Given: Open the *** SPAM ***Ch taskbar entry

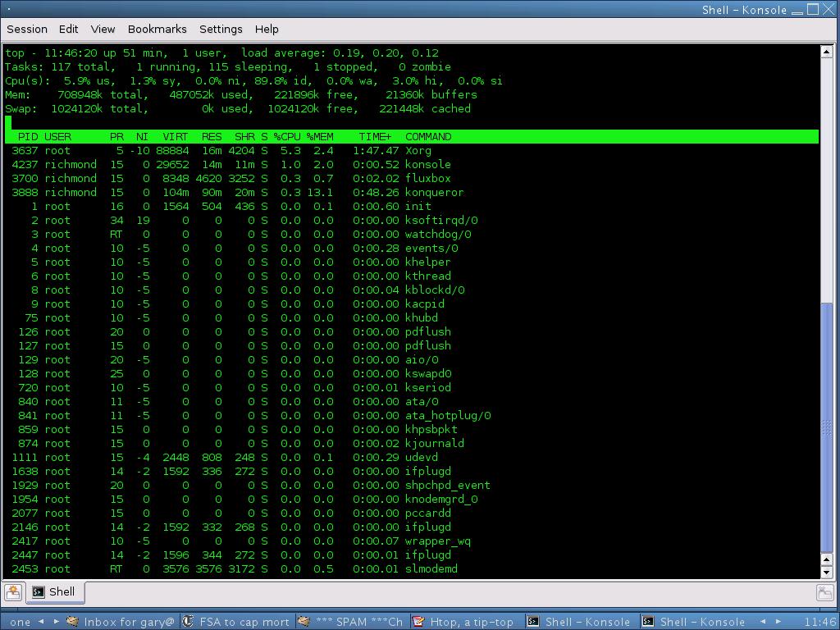Looking at the screenshot, I should (x=353, y=622).
